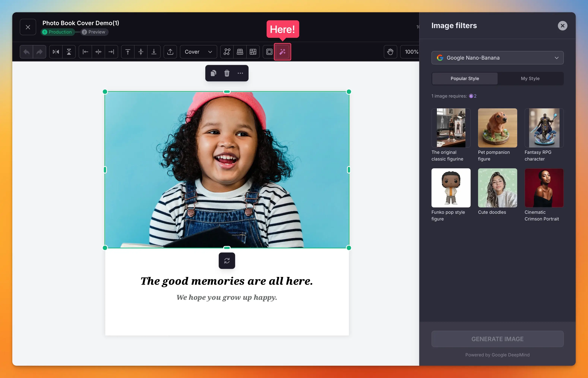Open the Cover fit mode dropdown
The image size is (588, 378).
(x=198, y=52)
